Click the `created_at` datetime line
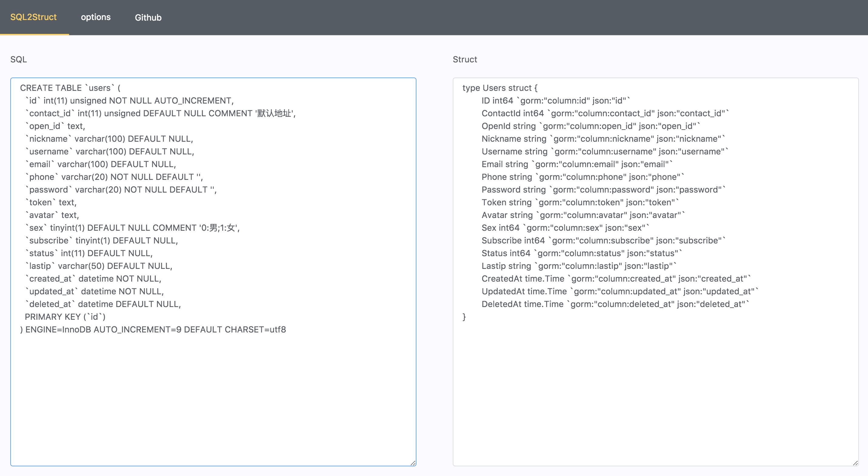The width and height of the screenshot is (868, 476). [93, 279]
